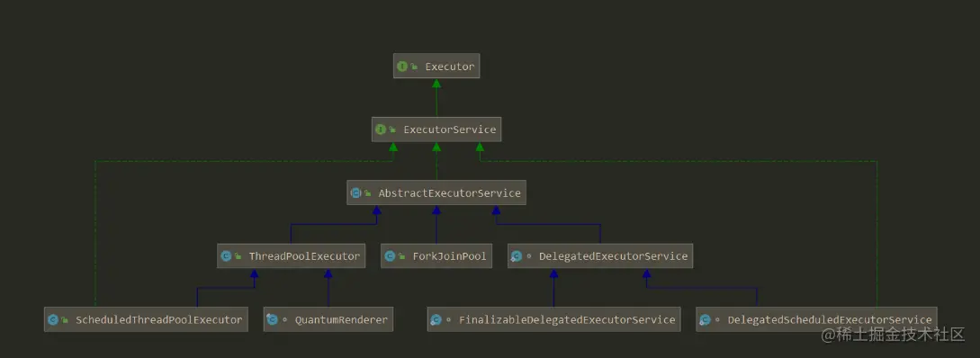This screenshot has height=358, width=980.
Task: Select the ThreadPoolExecutor class box
Action: (x=291, y=256)
